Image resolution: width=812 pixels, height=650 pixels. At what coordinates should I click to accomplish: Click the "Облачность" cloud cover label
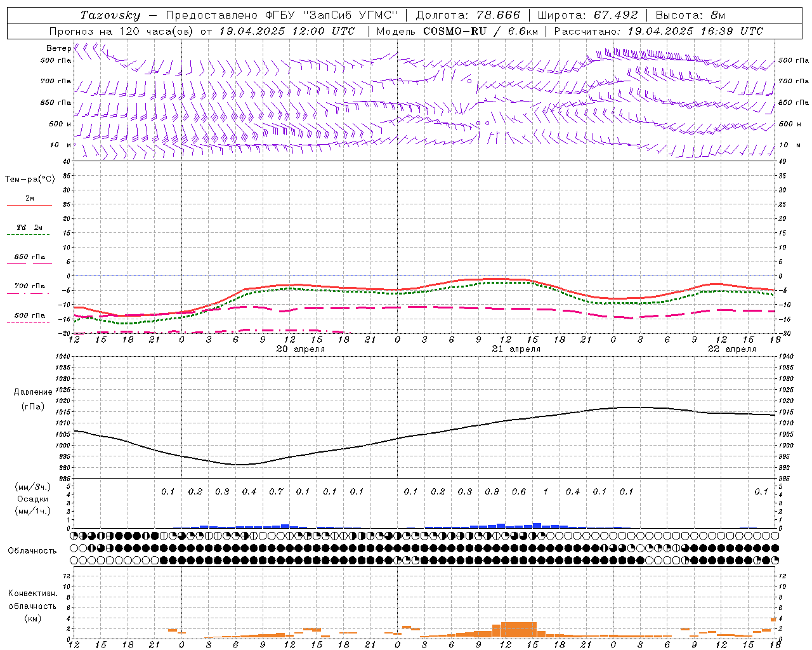pos(32,550)
